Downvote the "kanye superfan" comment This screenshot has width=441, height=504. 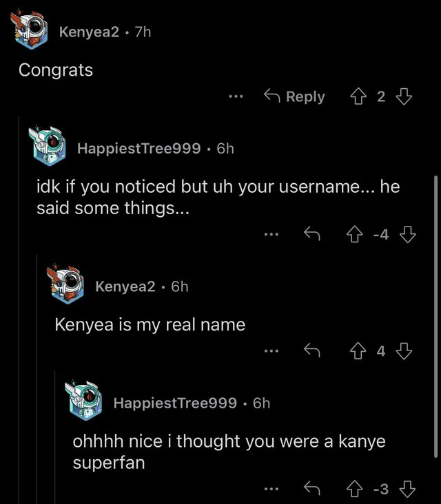[x=408, y=490]
